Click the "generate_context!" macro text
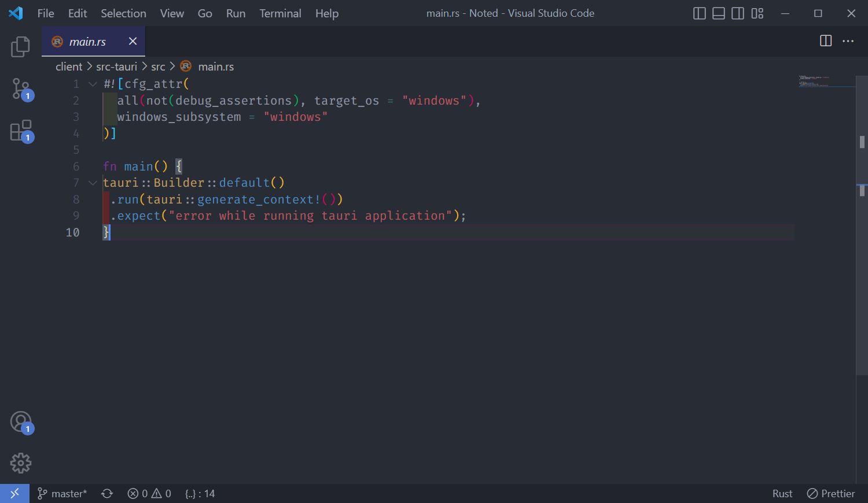 coord(259,199)
